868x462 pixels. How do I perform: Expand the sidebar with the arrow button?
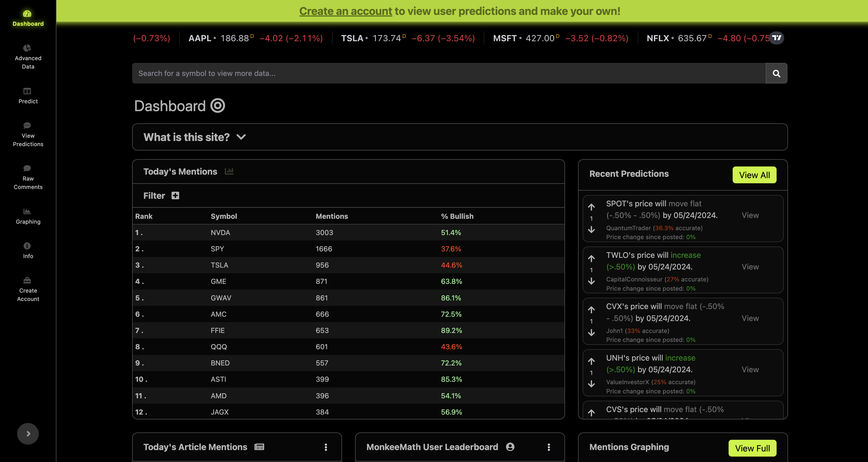pyautogui.click(x=28, y=434)
